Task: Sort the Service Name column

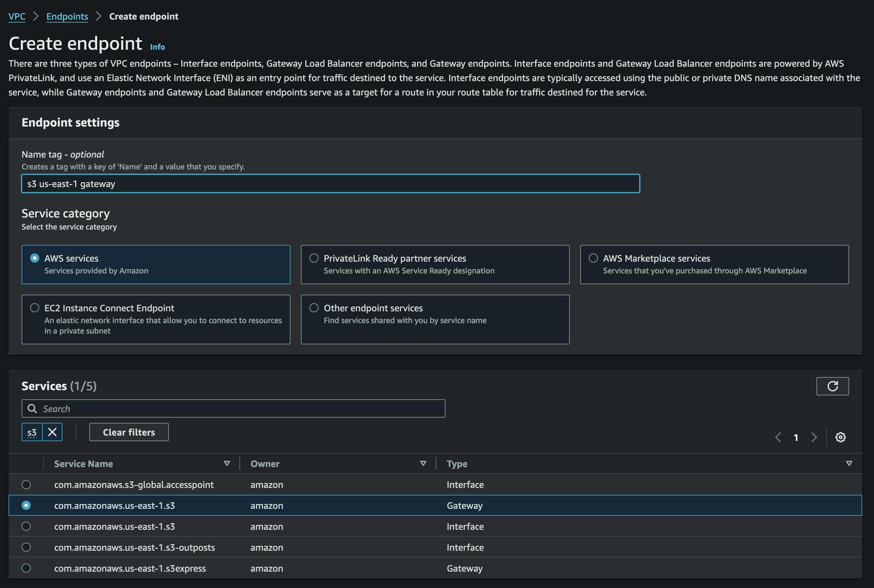Action: pyautogui.click(x=227, y=463)
